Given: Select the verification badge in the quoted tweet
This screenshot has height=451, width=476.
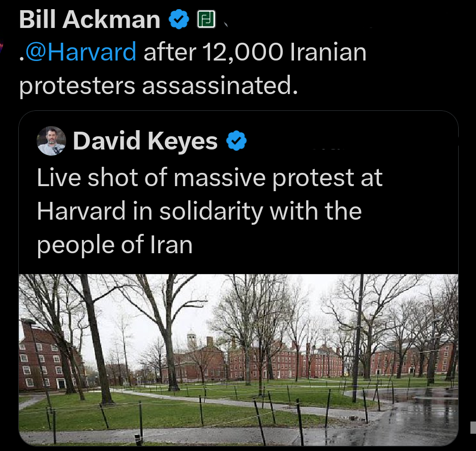Looking at the screenshot, I should pos(235,141).
